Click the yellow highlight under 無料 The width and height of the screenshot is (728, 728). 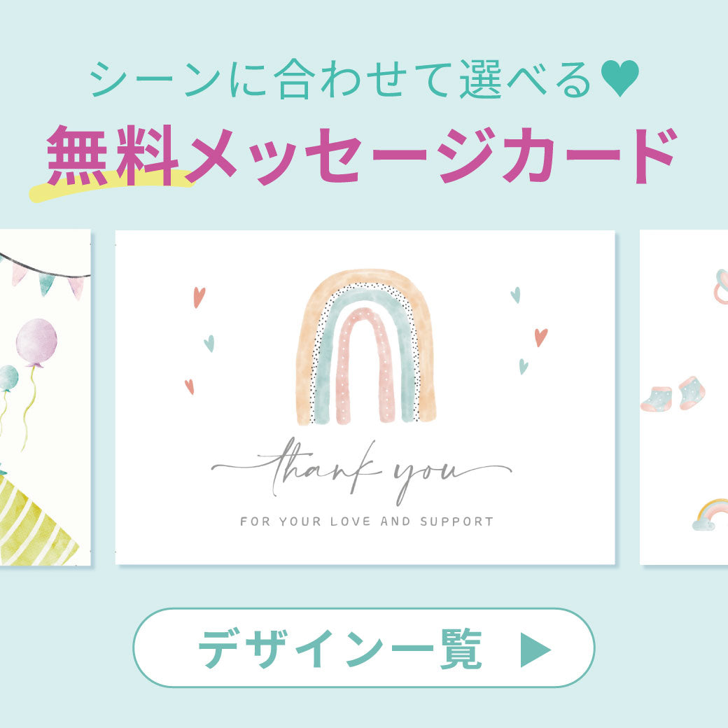111,185
